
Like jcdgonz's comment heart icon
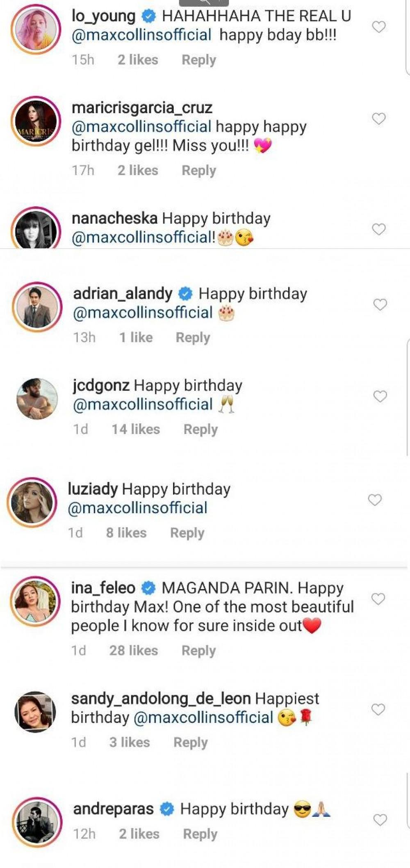click(380, 397)
